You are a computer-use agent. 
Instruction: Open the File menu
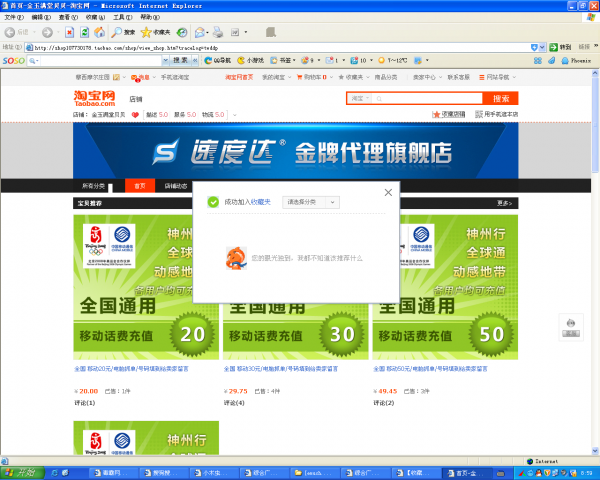click(x=14, y=17)
